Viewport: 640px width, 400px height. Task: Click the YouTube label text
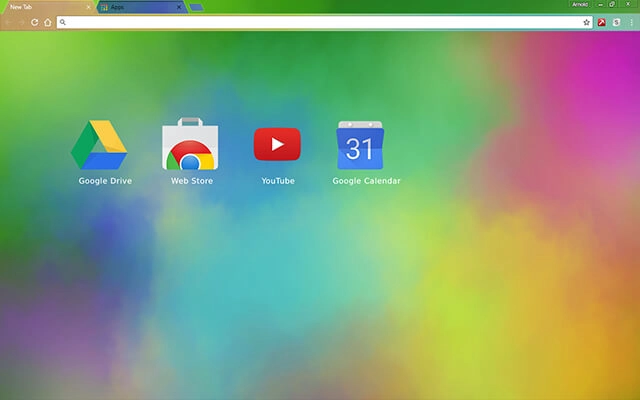click(x=278, y=181)
